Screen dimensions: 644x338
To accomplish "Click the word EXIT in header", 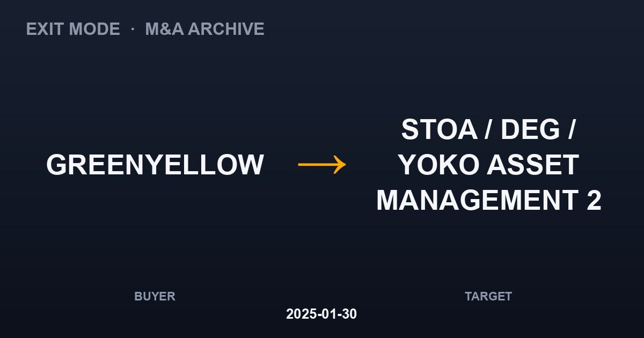I will coord(46,29).
